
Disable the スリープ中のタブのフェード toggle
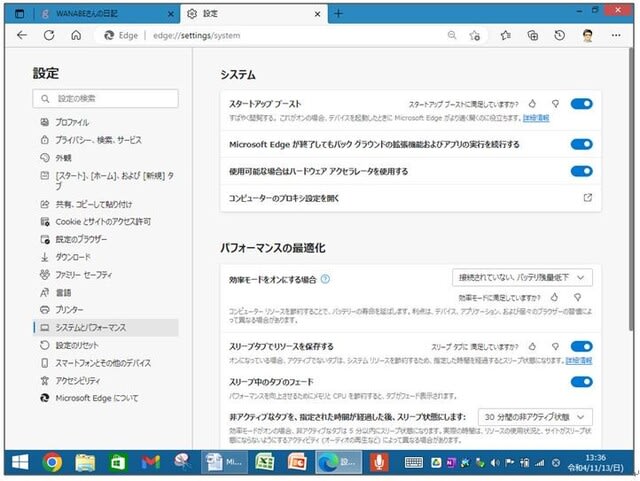click(x=581, y=381)
